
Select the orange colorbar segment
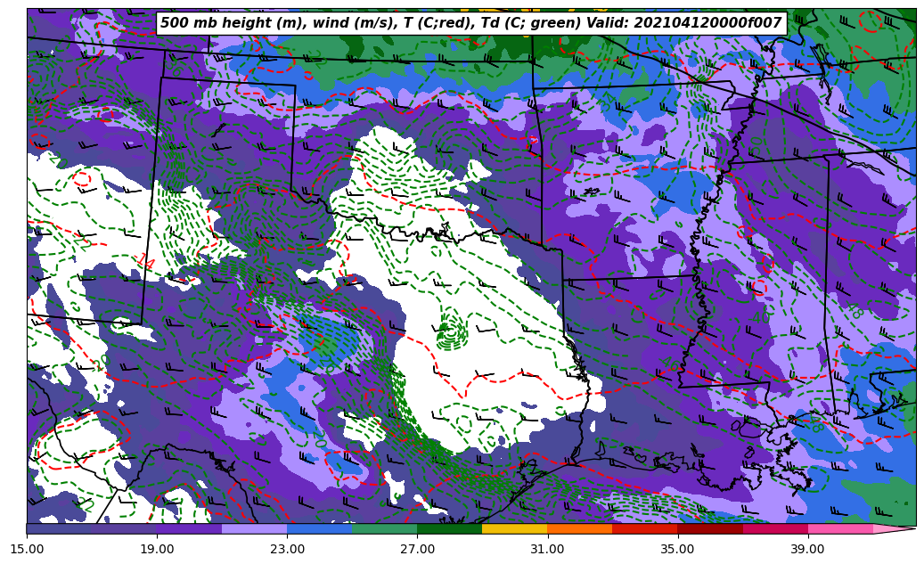[x=579, y=528]
